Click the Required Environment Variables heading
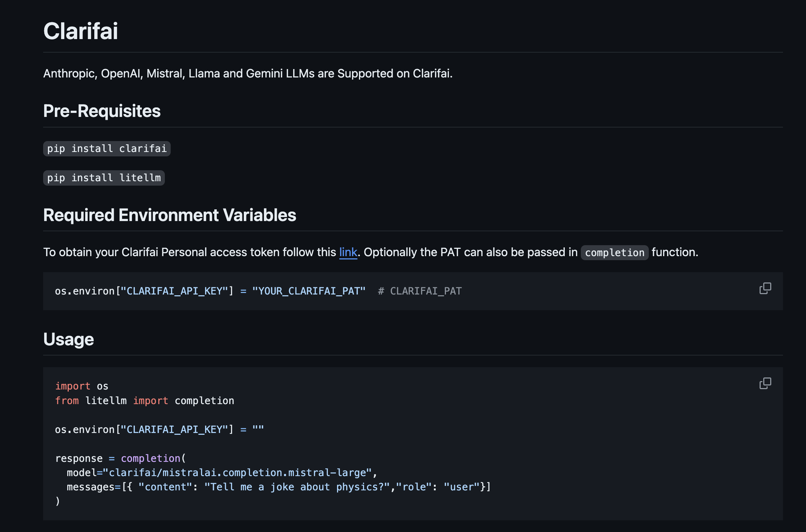The height and width of the screenshot is (532, 806). 170,215
